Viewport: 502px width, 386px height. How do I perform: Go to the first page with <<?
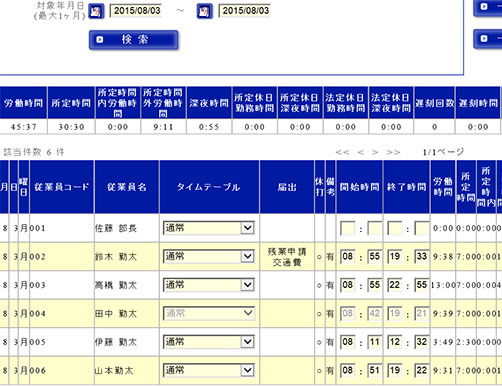[342, 152]
